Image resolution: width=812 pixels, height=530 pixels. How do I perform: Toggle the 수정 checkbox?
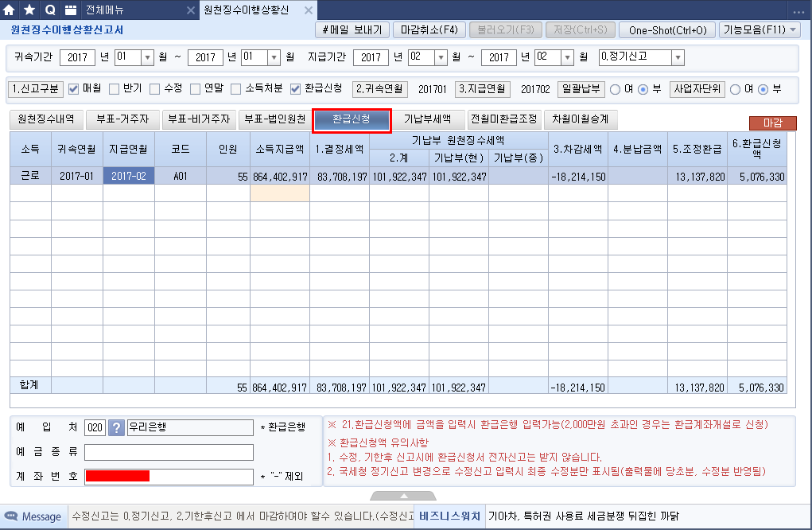(x=154, y=89)
